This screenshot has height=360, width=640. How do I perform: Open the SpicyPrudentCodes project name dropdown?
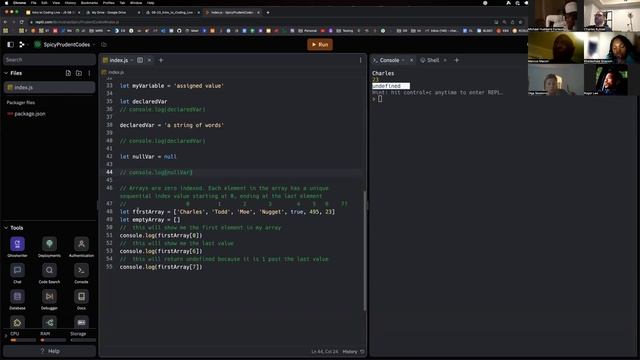point(64,44)
